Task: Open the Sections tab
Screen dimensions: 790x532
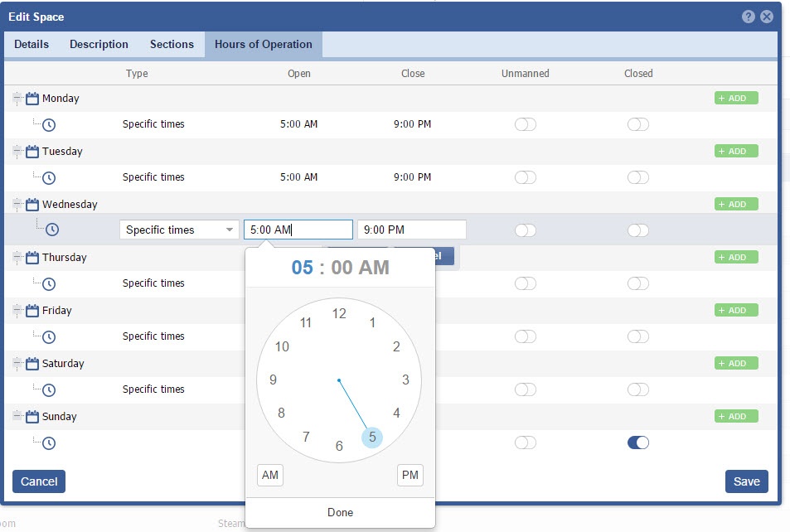Action: coord(172,45)
